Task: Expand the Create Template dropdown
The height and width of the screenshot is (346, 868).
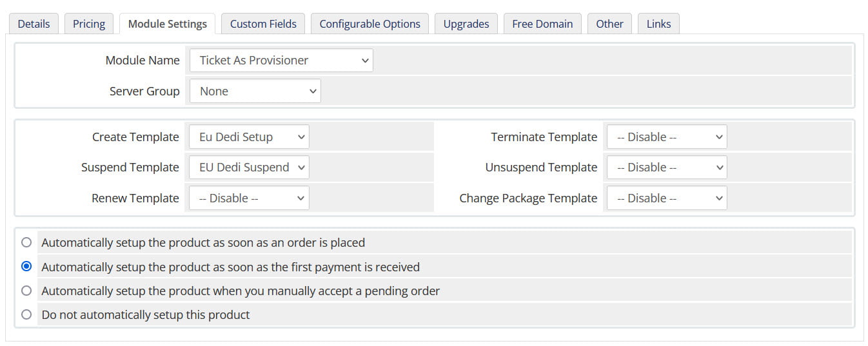Action: pos(249,137)
